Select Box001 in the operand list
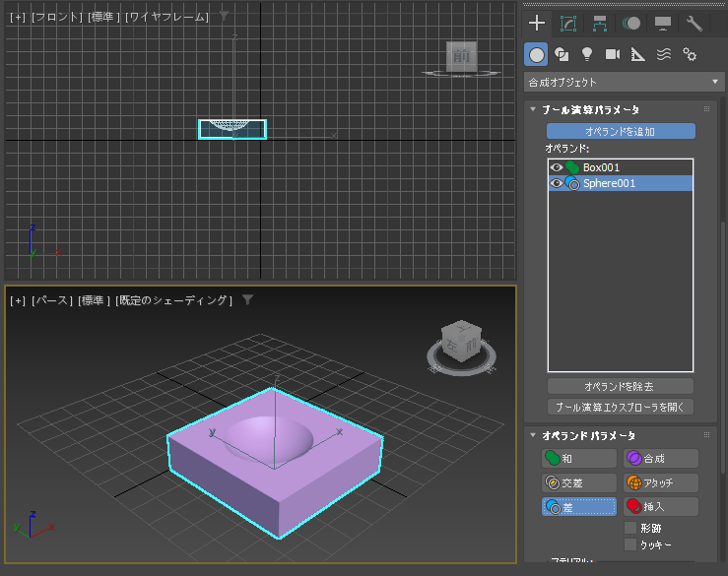The height and width of the screenshot is (576, 728). pyautogui.click(x=621, y=167)
